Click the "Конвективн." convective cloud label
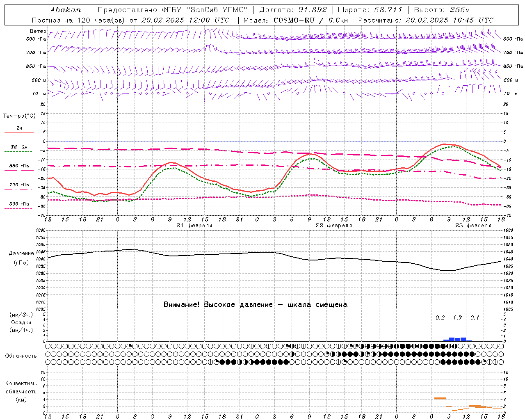Image resolution: width=525 pixels, height=420 pixels. pyautogui.click(x=21, y=383)
